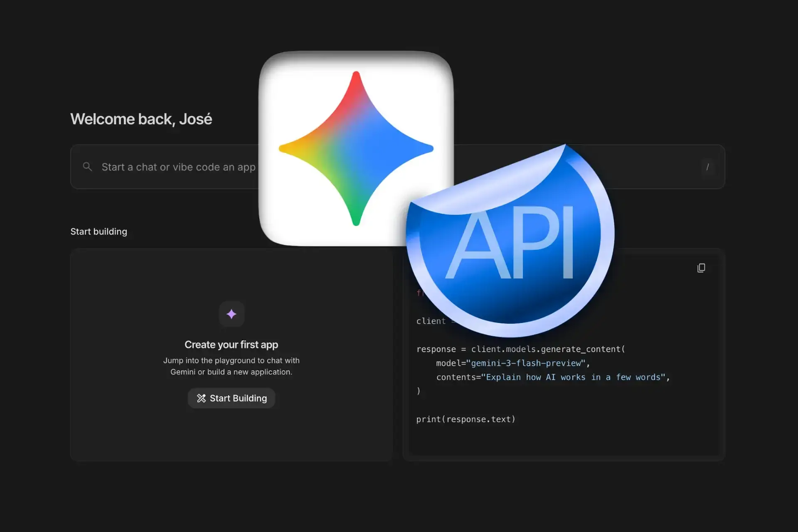Click the purple sparkle icon above Create your first app
The width and height of the screenshot is (798, 532).
(x=232, y=314)
